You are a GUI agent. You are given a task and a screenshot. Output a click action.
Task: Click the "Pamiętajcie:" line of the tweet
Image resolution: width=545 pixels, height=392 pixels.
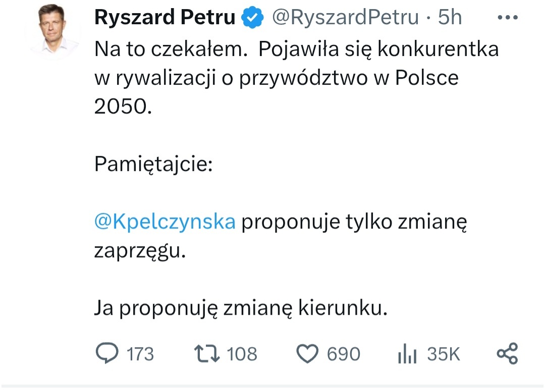click(x=153, y=165)
